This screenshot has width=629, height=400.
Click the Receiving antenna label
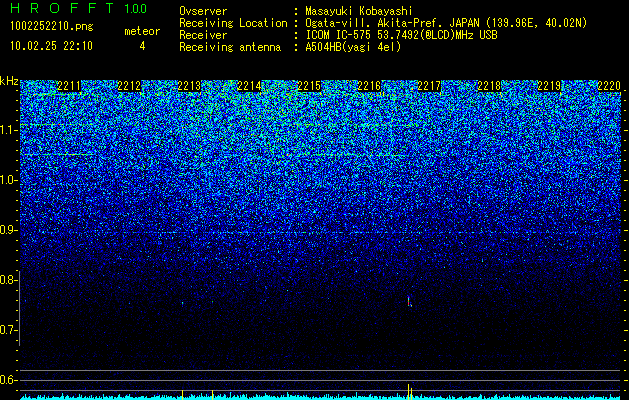[230, 47]
